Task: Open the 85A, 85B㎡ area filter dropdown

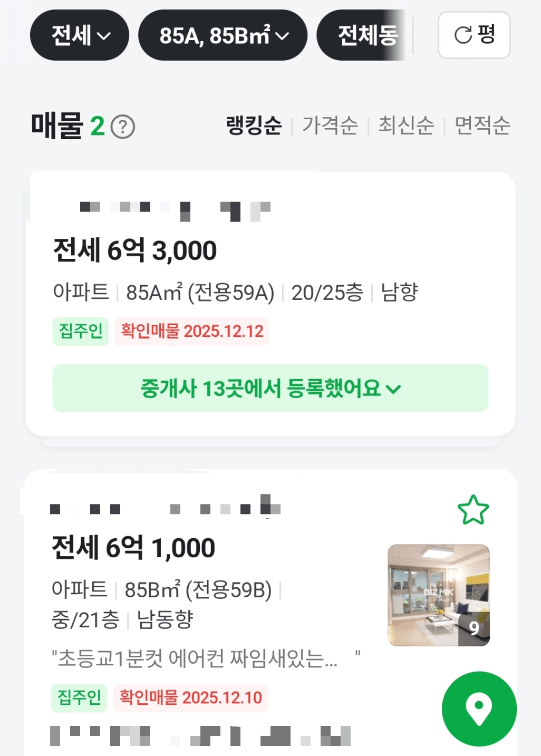Action: coord(223,35)
